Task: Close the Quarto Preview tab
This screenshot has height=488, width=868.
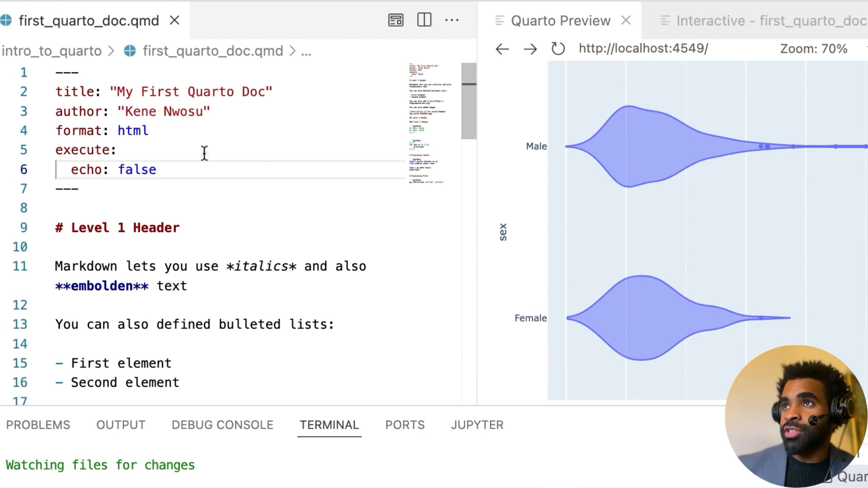Action: click(626, 20)
